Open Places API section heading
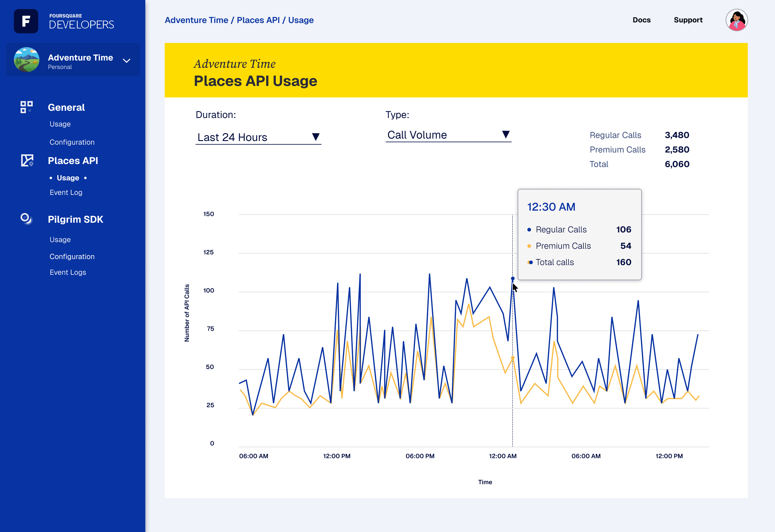 (x=73, y=161)
